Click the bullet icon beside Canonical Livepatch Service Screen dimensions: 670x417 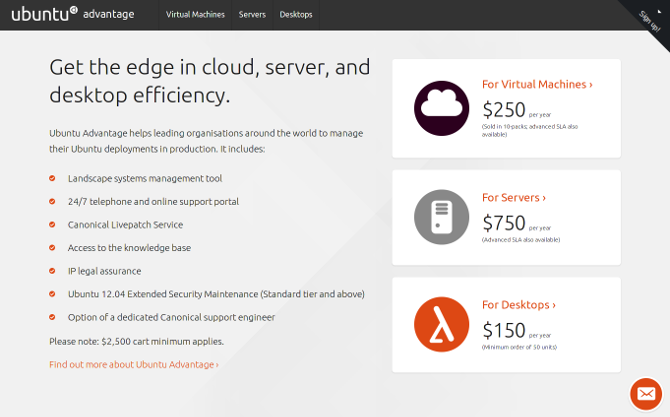pyautogui.click(x=53, y=225)
